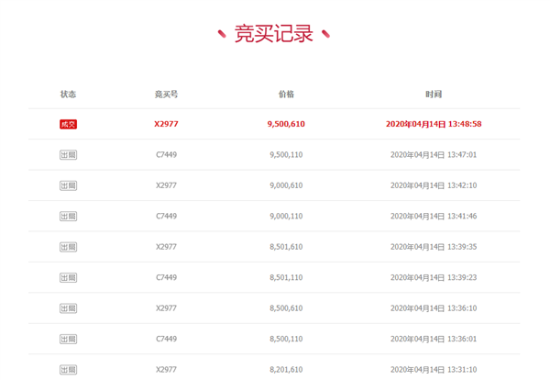
Task: Click the 出局 badge beside price 9,000,610
Action: pyautogui.click(x=68, y=186)
